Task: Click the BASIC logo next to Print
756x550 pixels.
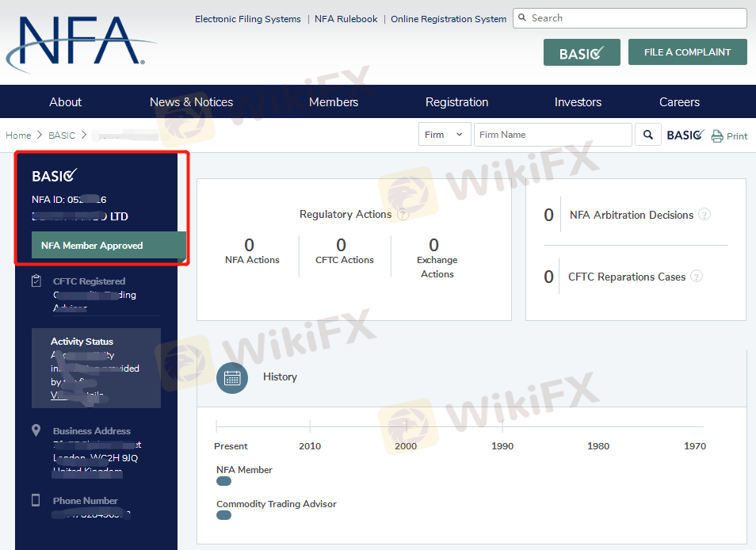Action: coord(685,135)
